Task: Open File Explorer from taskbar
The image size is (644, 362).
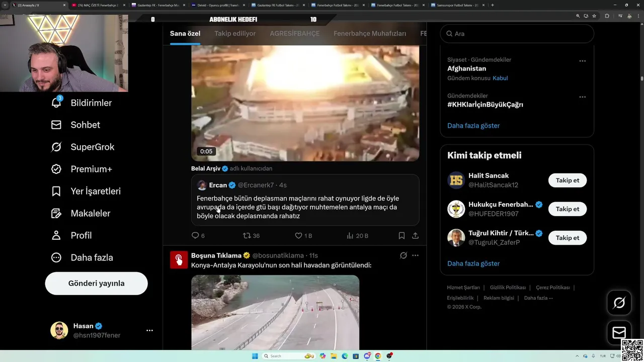Action: pyautogui.click(x=334, y=356)
